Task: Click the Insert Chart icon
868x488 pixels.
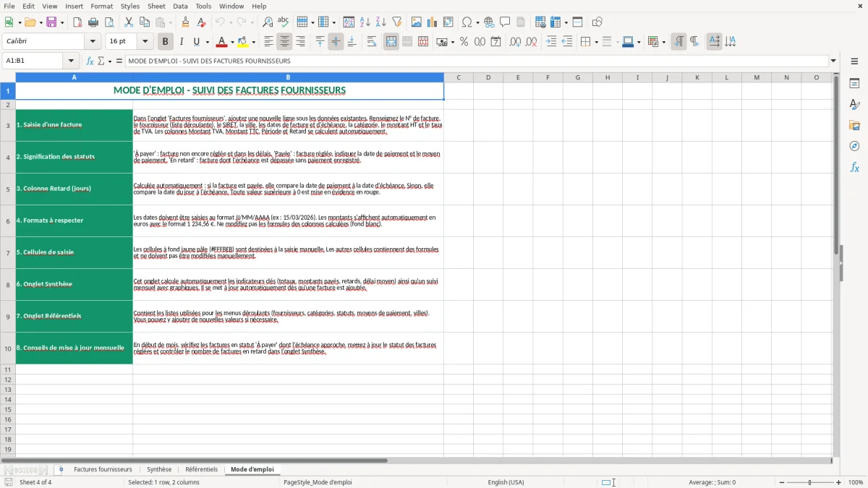Action: pyautogui.click(x=433, y=22)
